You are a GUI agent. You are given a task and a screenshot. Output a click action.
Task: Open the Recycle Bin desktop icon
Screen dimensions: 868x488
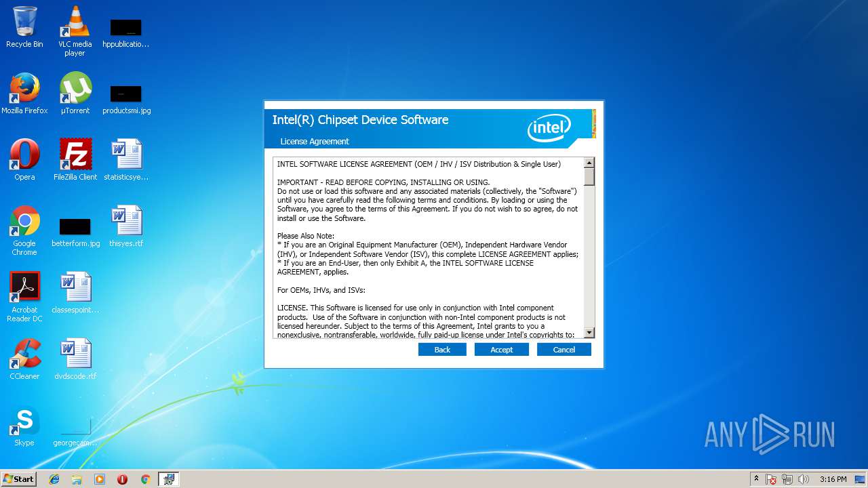[24, 27]
